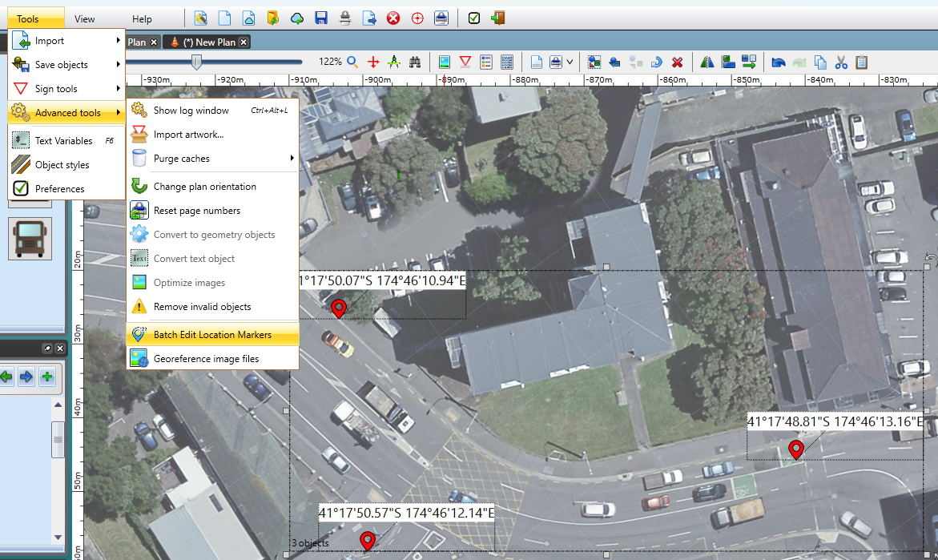
Task: Click the zoom slider handle
Action: [x=196, y=62]
